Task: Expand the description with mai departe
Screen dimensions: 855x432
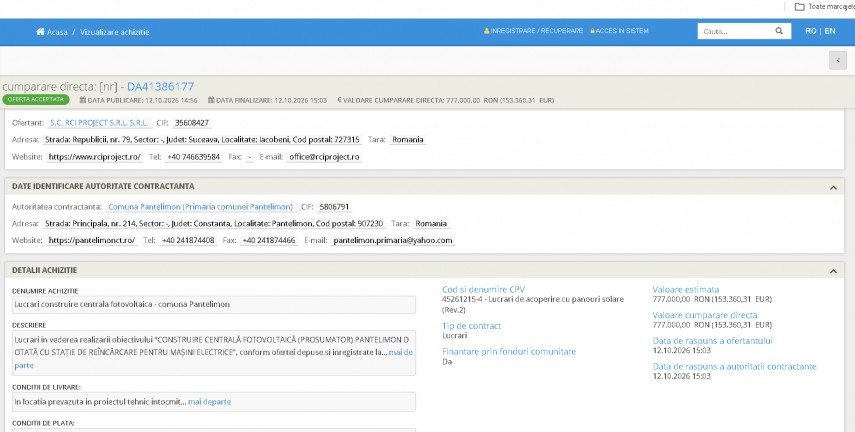Action: (401, 352)
